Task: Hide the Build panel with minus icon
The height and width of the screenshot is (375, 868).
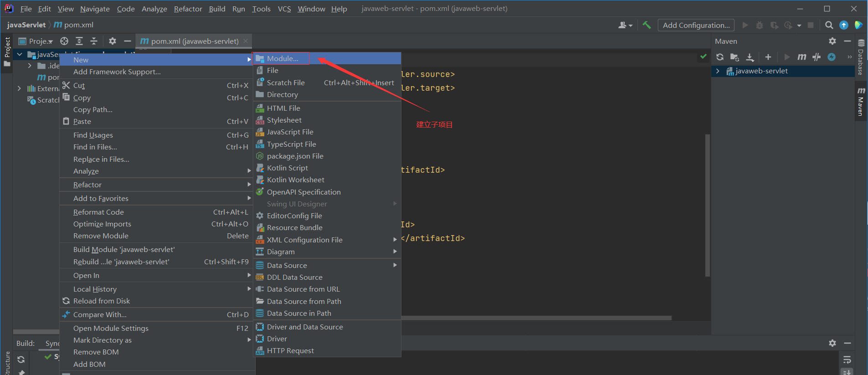Action: coord(847,343)
